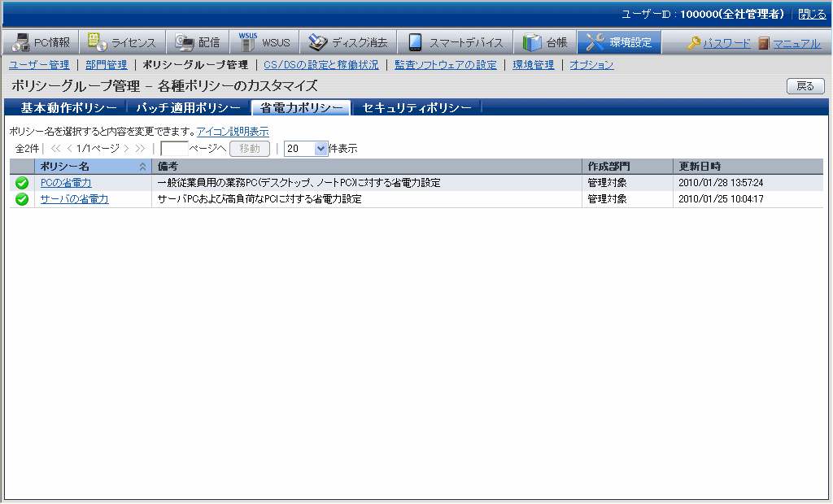The image size is (833, 504).
Task: Click the スマートデバイス phone icon
Action: click(x=415, y=42)
